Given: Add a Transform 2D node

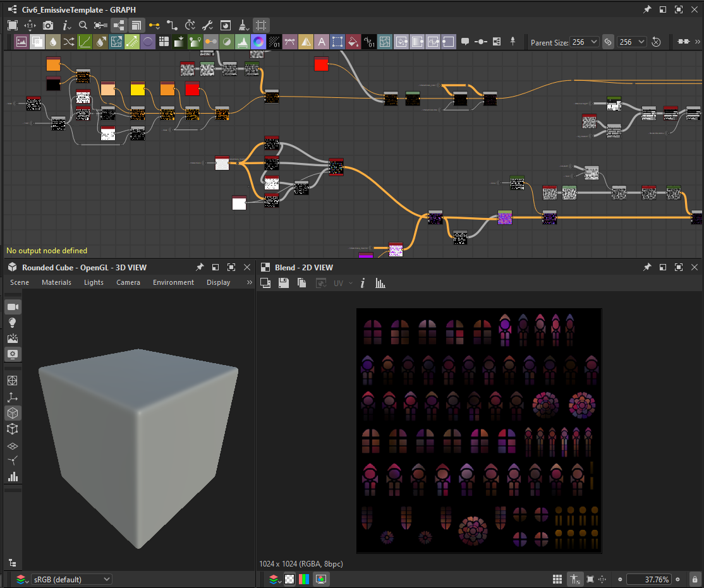Looking at the screenshot, I should 337,42.
